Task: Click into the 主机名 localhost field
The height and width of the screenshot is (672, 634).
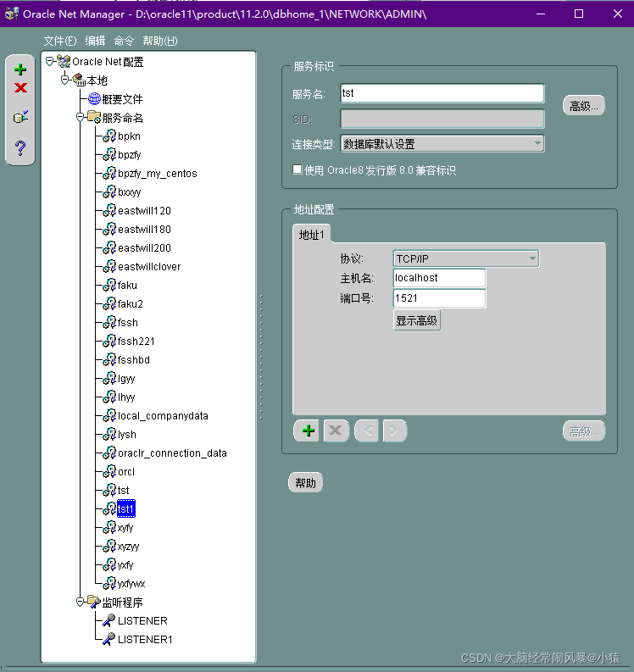Action: coord(439,278)
